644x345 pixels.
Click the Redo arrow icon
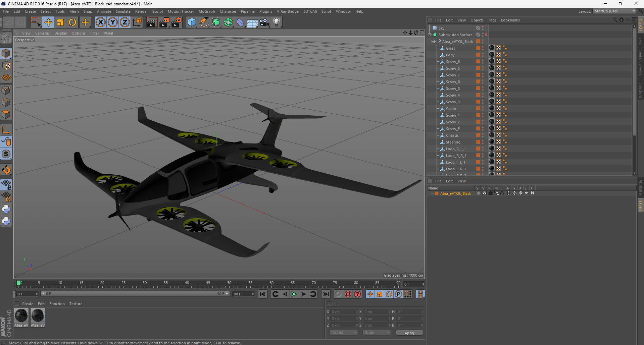pyautogui.click(x=21, y=22)
